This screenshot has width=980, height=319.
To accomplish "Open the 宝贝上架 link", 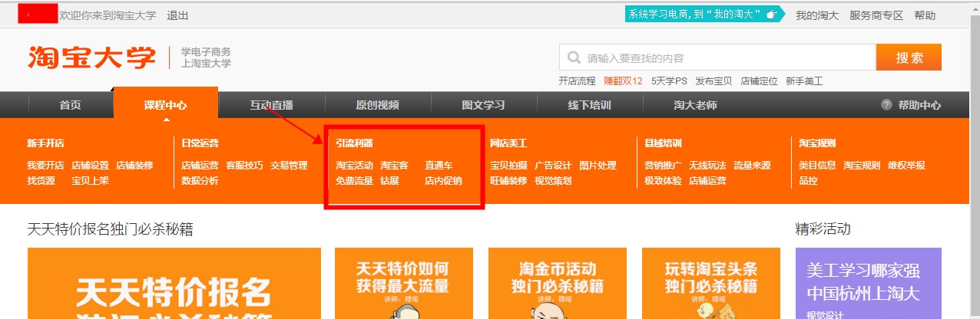I will click(90, 180).
